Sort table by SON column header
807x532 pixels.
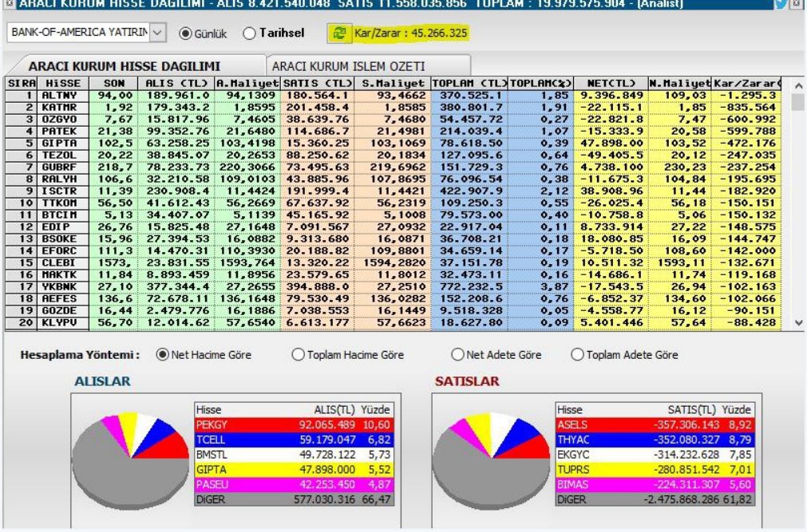(x=113, y=84)
